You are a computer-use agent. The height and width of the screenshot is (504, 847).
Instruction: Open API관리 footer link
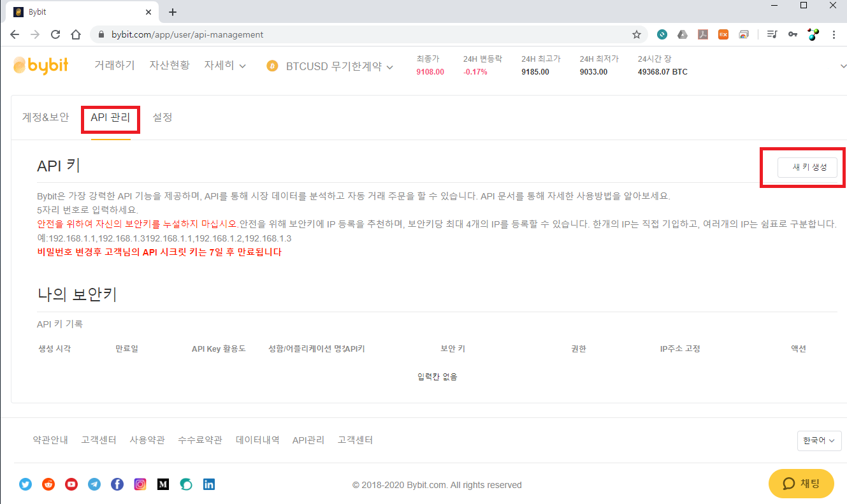(x=308, y=440)
